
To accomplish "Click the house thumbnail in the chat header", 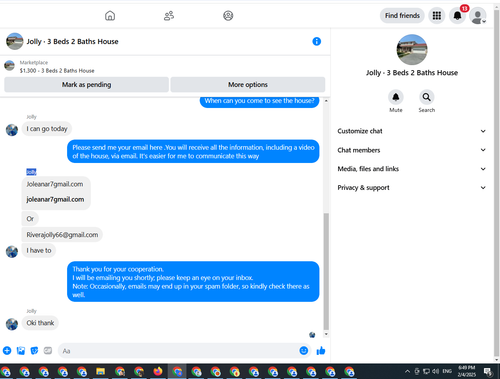I will [15, 41].
